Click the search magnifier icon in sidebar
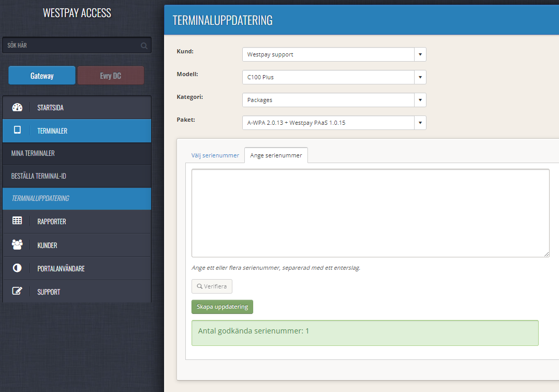 point(144,46)
